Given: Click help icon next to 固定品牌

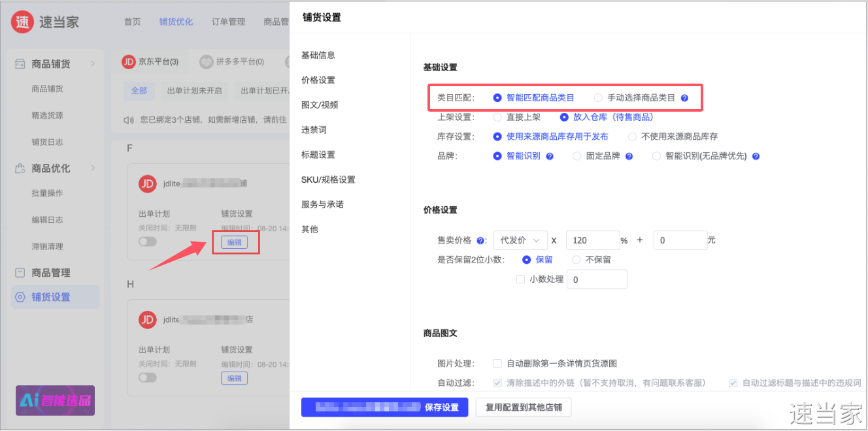Looking at the screenshot, I should (629, 156).
